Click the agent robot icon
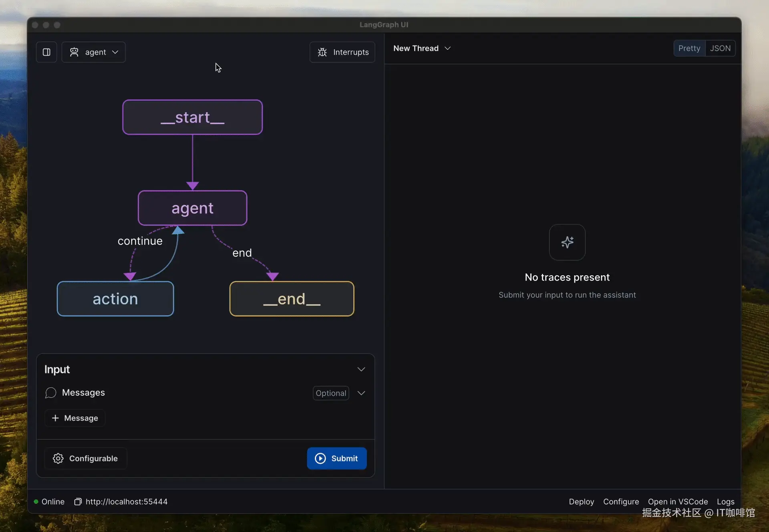The image size is (769, 532). pyautogui.click(x=74, y=52)
